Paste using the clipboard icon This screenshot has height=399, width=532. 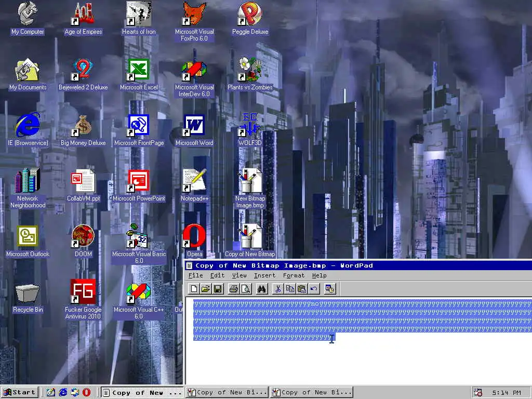point(302,289)
